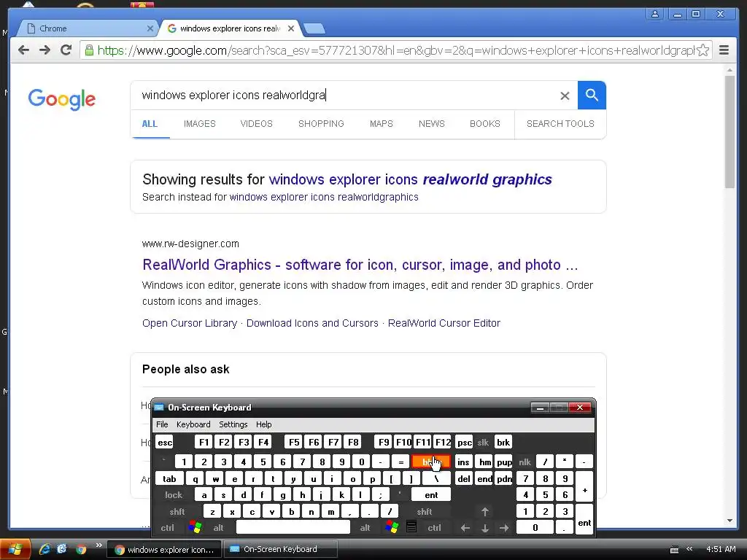
Task: Select the MAPS search tab
Action: [x=381, y=124]
